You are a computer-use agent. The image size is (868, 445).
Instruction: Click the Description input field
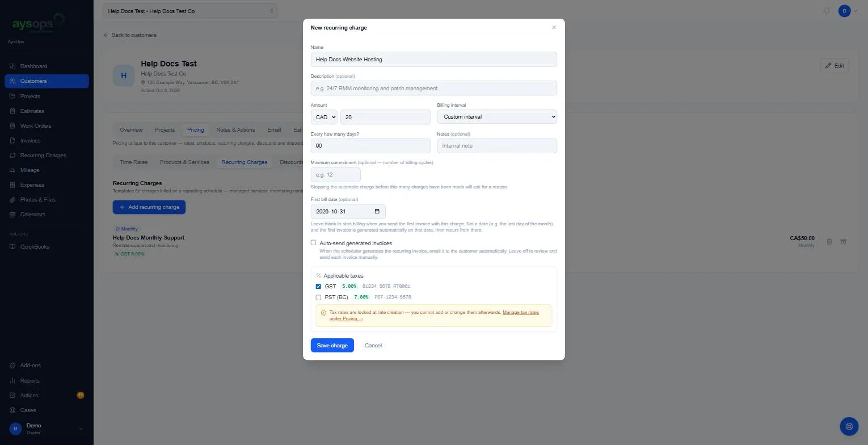tap(434, 88)
